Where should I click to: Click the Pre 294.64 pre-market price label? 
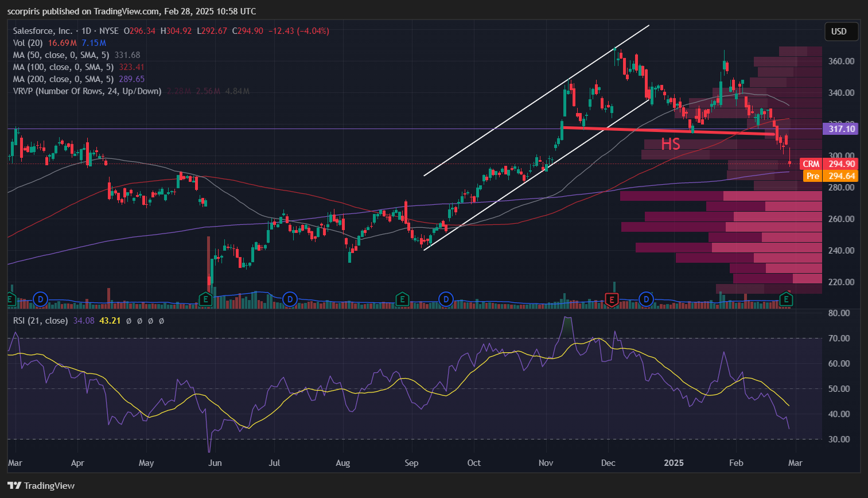point(831,176)
